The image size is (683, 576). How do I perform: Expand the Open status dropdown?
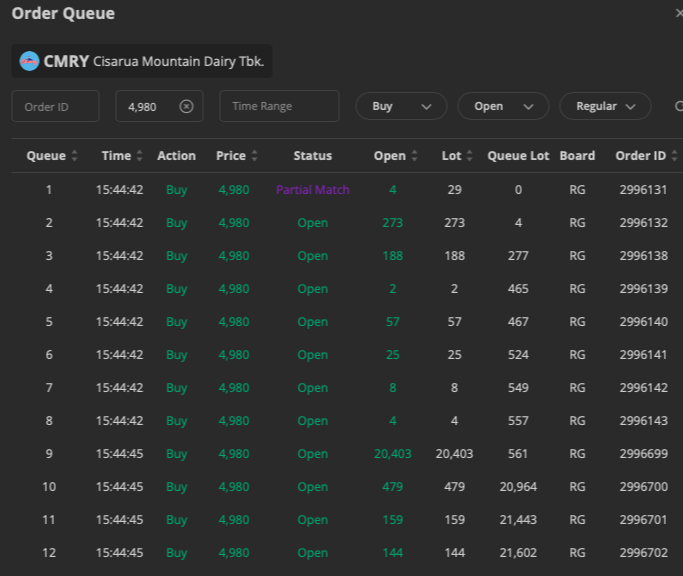click(x=503, y=106)
